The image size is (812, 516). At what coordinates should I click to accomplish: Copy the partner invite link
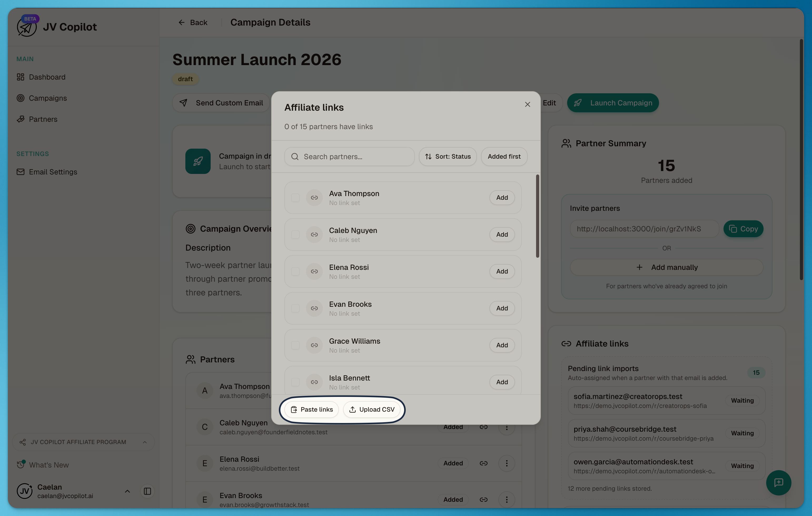(743, 229)
